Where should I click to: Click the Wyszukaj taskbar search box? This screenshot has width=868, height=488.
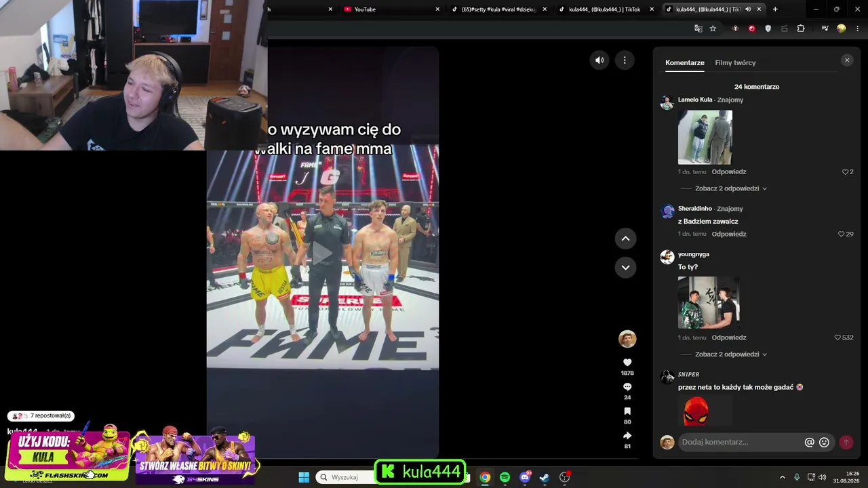(346, 477)
